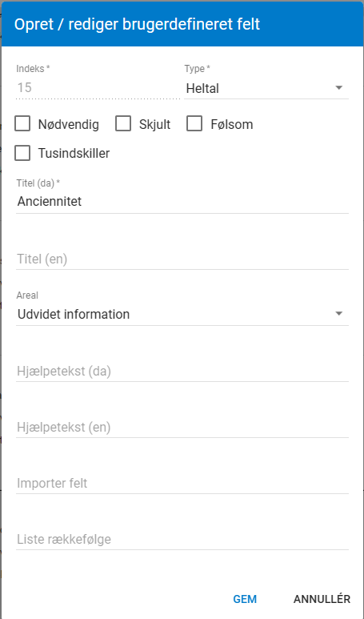Focus the Titel (en) input field
This screenshot has width=364, height=619.
(x=182, y=259)
